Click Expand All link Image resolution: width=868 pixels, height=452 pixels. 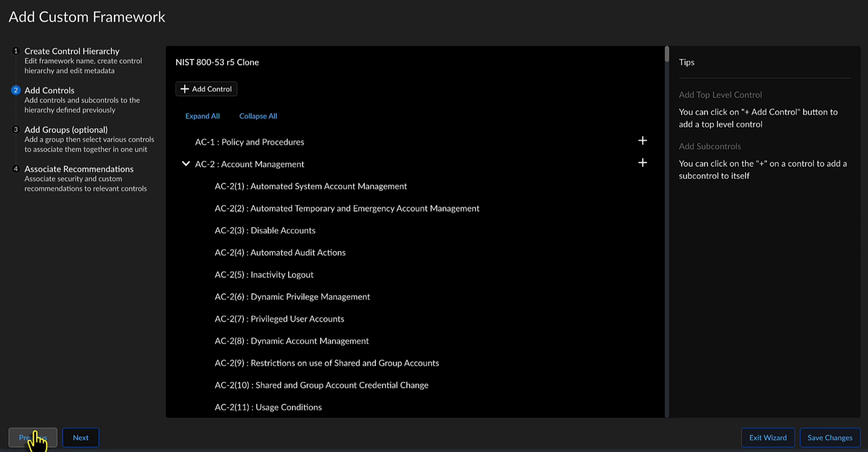click(x=202, y=116)
